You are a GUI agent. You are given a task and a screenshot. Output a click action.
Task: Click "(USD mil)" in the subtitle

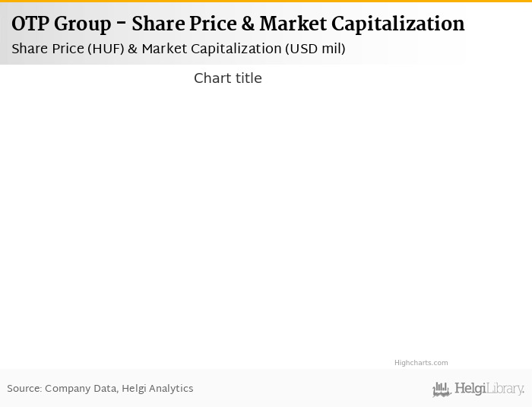pos(315,49)
